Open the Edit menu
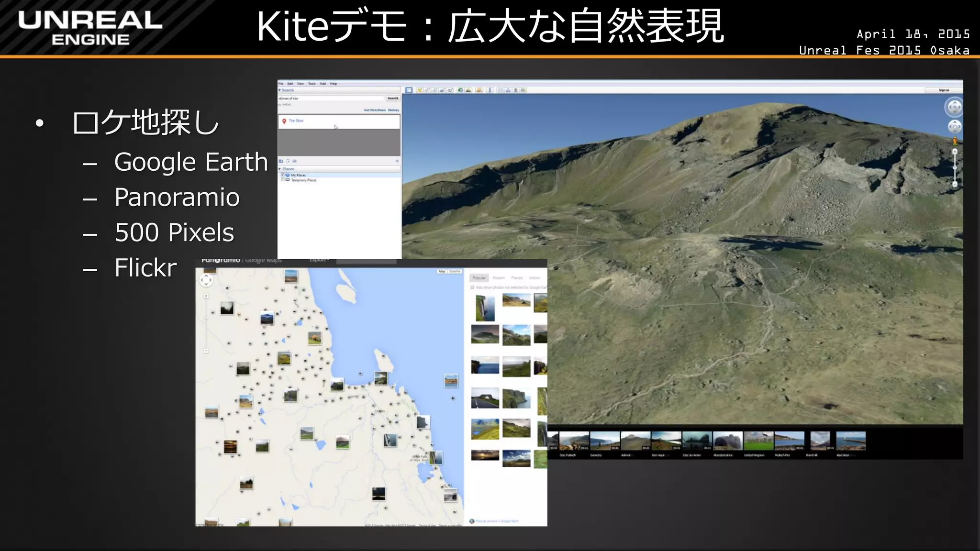 click(290, 84)
